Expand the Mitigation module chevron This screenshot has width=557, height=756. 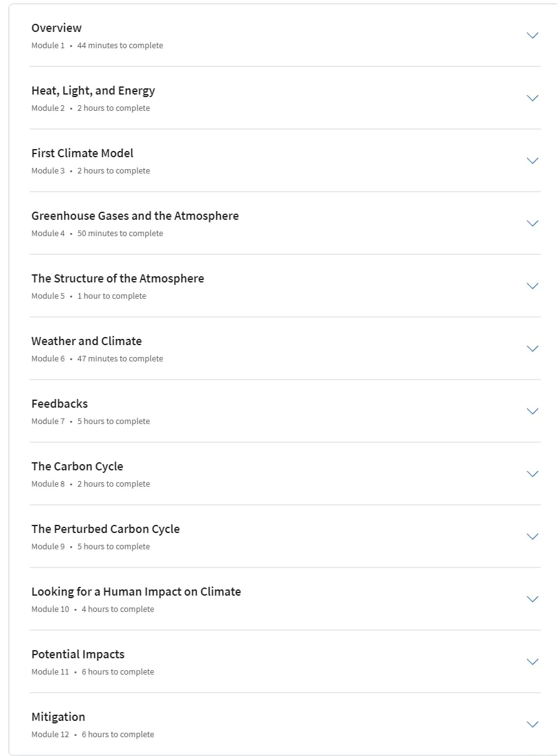pyautogui.click(x=533, y=725)
